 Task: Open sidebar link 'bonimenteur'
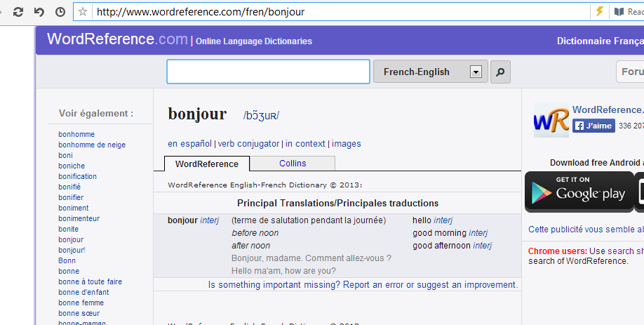pos(79,218)
